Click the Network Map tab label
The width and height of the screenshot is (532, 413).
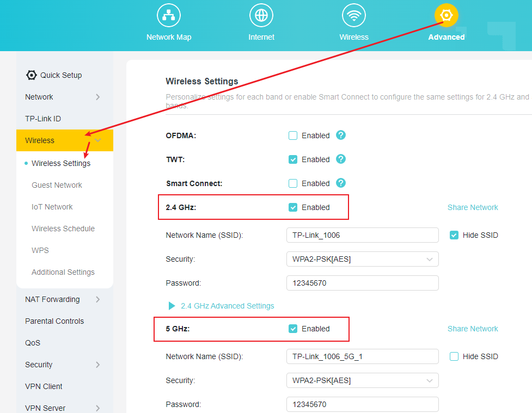coord(169,37)
